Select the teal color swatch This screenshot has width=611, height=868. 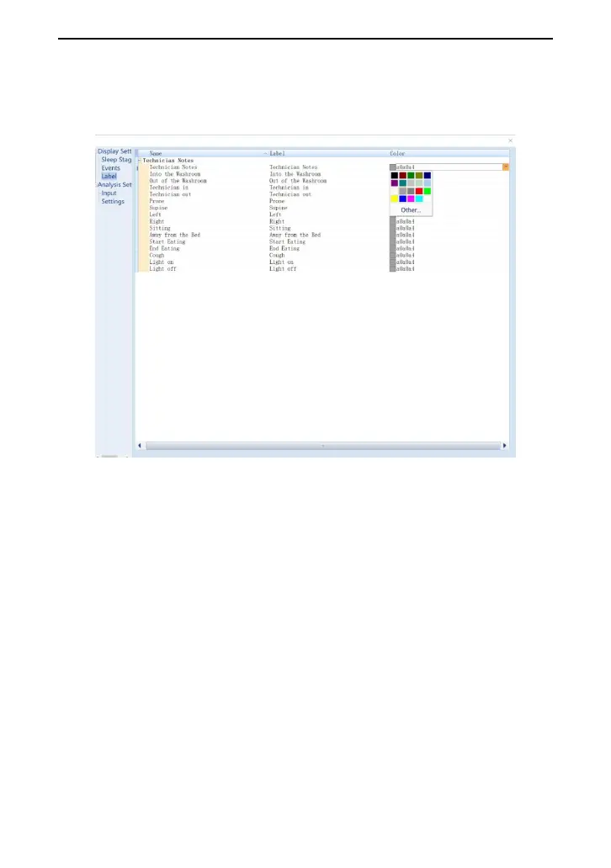[403, 183]
